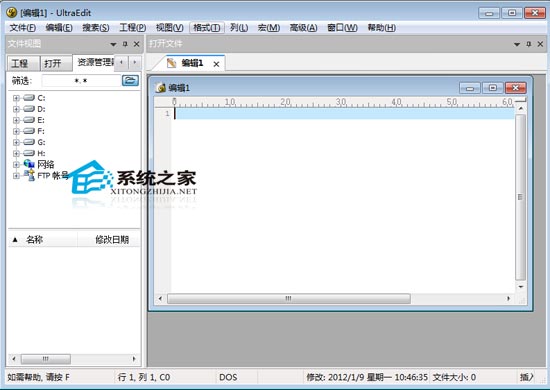Select the 编辑1 document tab
The height and width of the screenshot is (390, 550).
tap(192, 63)
